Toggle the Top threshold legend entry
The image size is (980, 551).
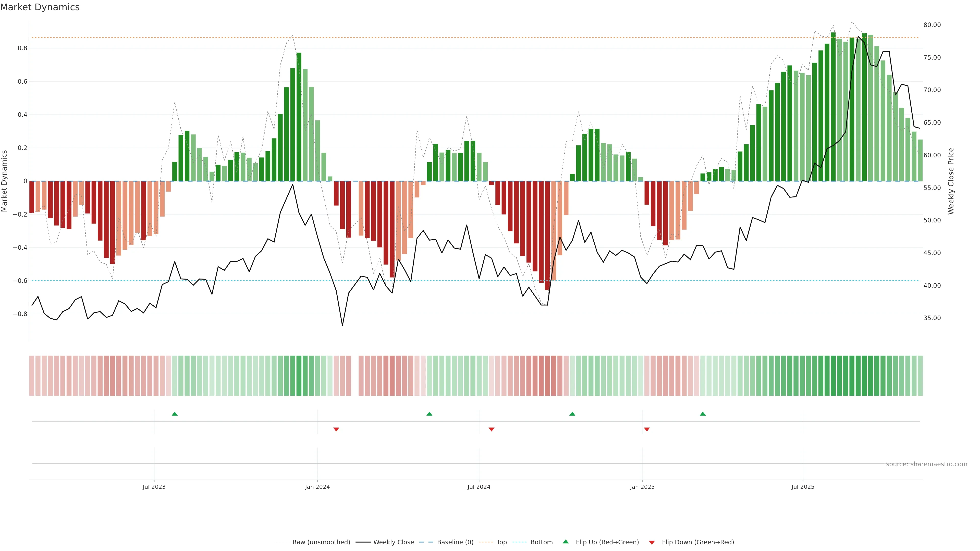(x=501, y=542)
